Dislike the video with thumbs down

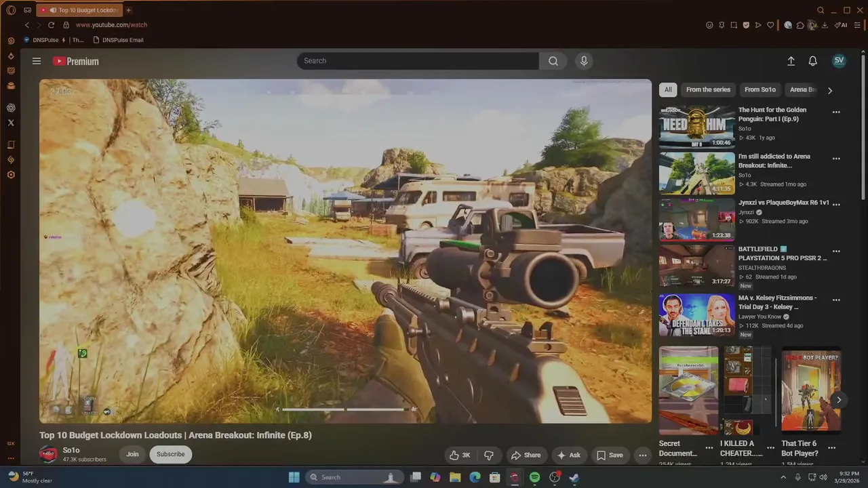point(489,455)
